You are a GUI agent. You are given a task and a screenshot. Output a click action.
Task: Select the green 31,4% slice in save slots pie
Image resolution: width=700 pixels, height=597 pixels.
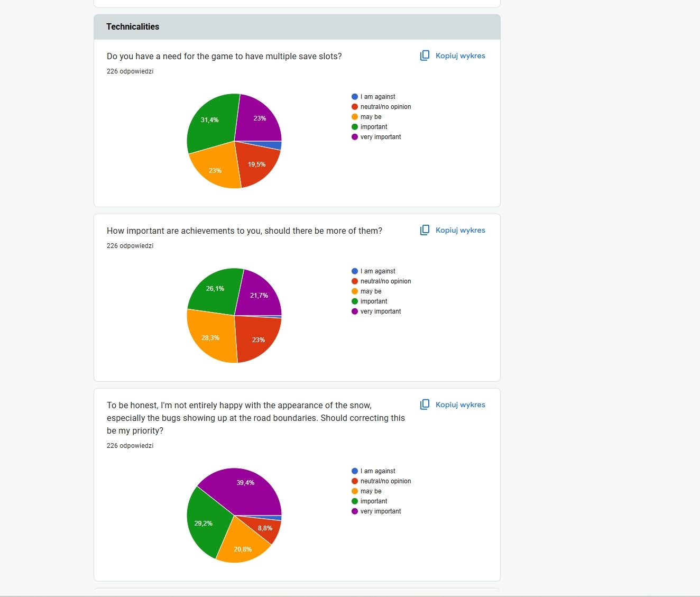pos(211,122)
